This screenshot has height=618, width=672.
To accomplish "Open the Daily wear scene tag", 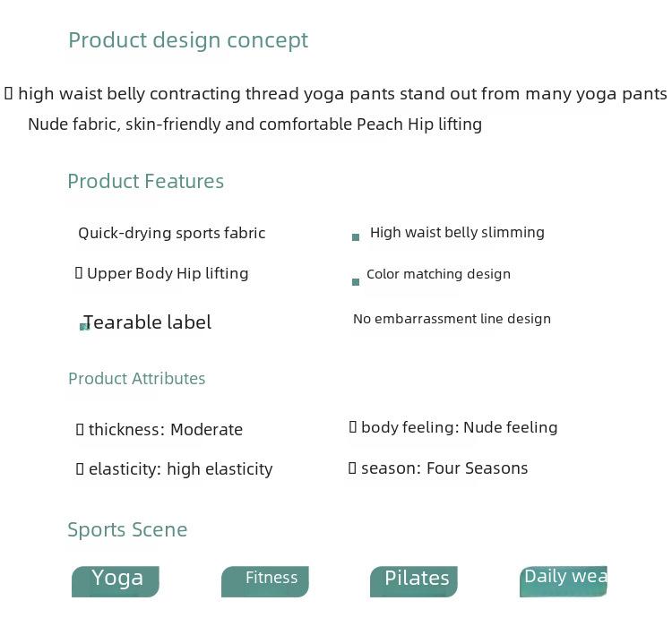I will [x=564, y=581].
